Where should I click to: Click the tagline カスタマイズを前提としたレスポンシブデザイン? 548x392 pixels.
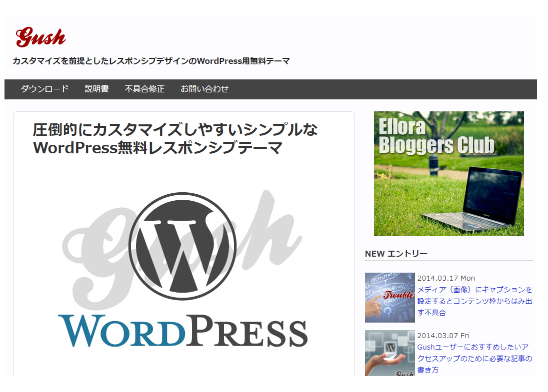[x=151, y=61]
